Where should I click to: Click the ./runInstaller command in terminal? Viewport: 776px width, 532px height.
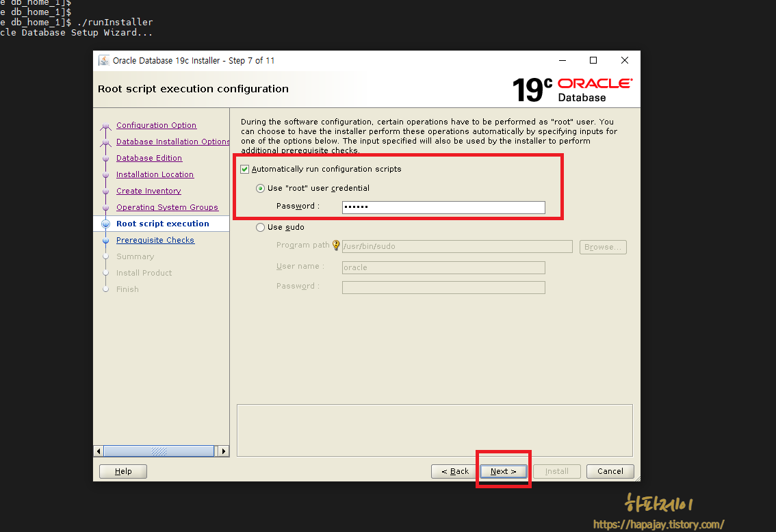pyautogui.click(x=115, y=23)
